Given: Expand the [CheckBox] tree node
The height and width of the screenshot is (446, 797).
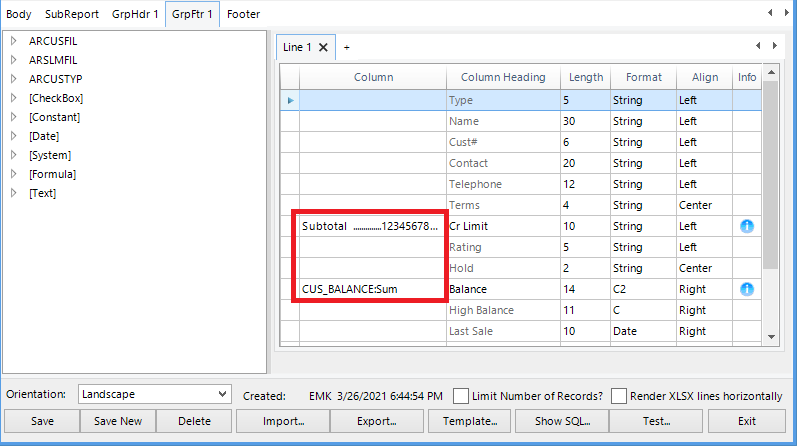Looking at the screenshot, I should (14, 98).
